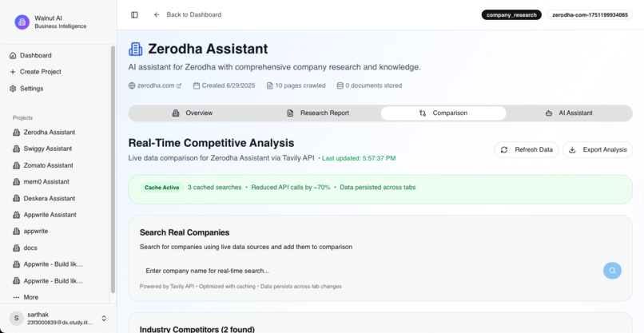644x333 pixels.
Task: Click the three-dots More icon
Action: pos(17,297)
